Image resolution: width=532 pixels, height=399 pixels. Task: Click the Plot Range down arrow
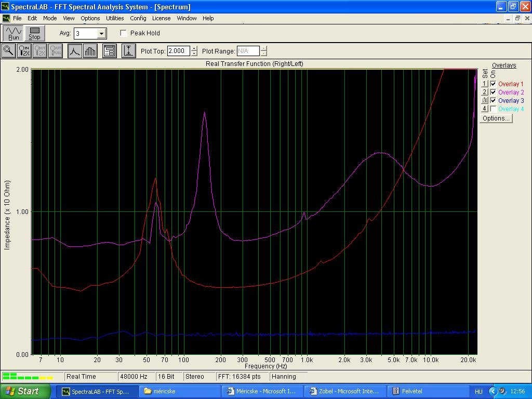tap(263, 54)
